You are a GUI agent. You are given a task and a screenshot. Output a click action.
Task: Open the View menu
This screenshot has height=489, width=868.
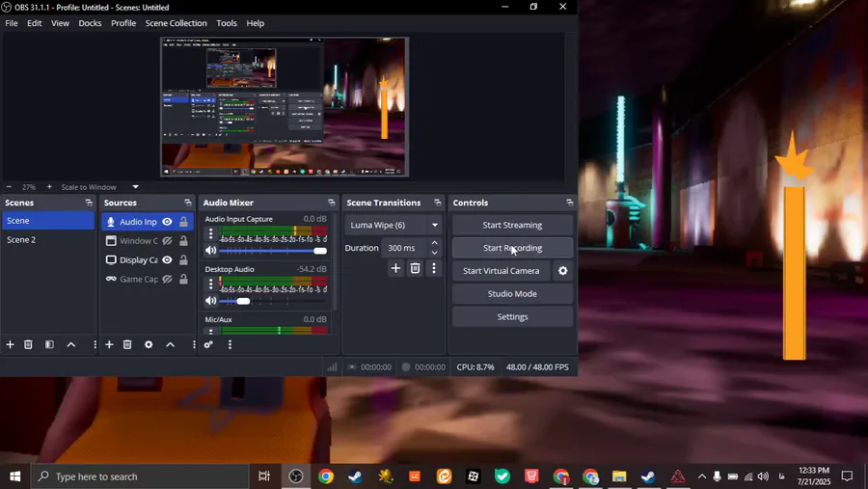60,23
